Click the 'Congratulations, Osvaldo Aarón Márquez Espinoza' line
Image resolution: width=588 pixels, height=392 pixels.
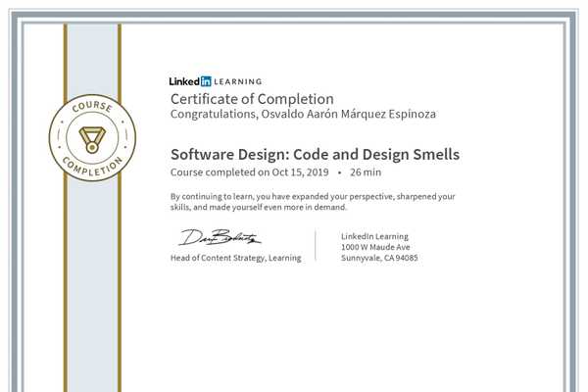[x=303, y=114]
